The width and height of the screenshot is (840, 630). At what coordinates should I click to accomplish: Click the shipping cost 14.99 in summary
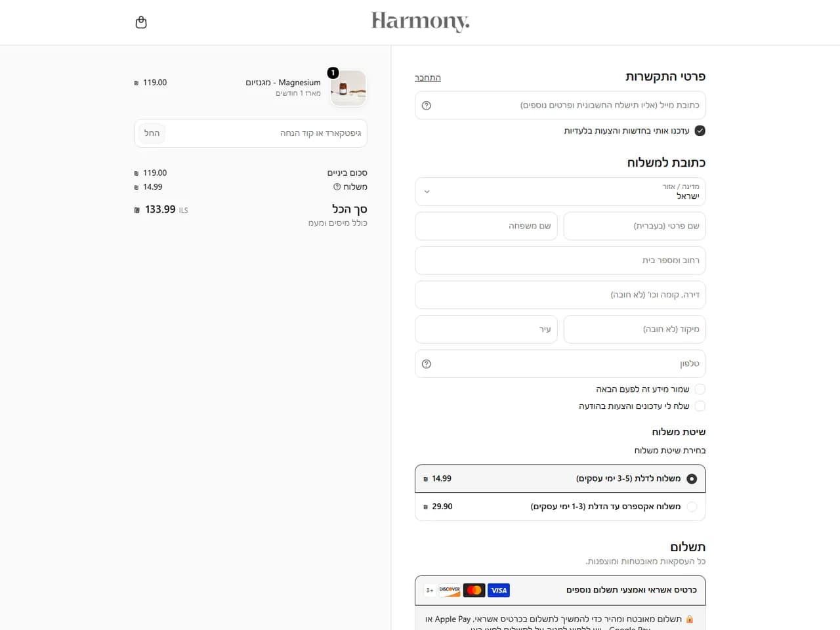[148, 187]
